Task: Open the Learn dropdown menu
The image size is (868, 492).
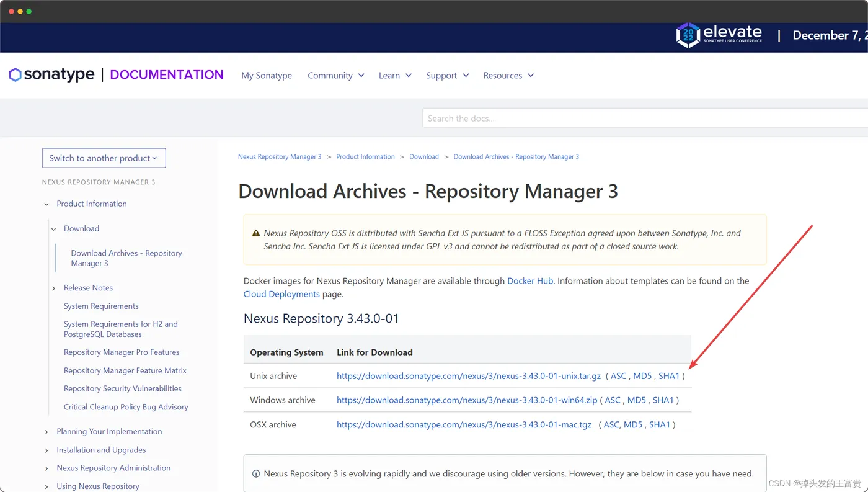Action: pyautogui.click(x=396, y=75)
